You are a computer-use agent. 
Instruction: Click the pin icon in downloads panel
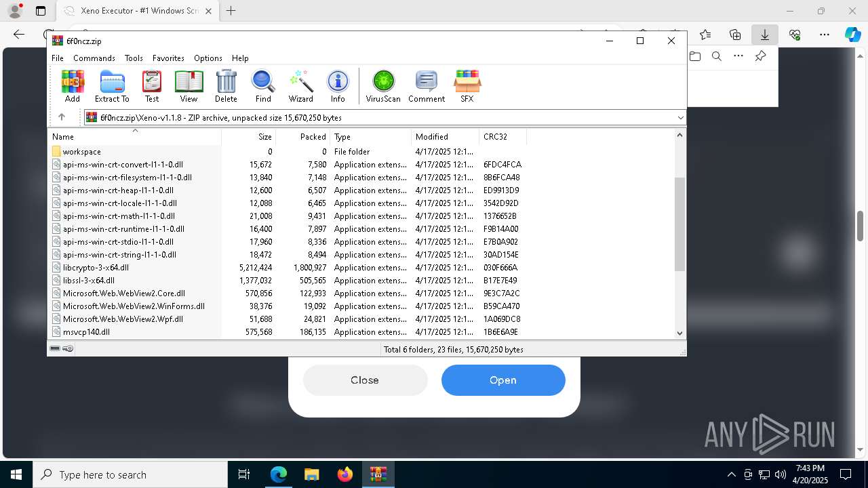point(760,56)
